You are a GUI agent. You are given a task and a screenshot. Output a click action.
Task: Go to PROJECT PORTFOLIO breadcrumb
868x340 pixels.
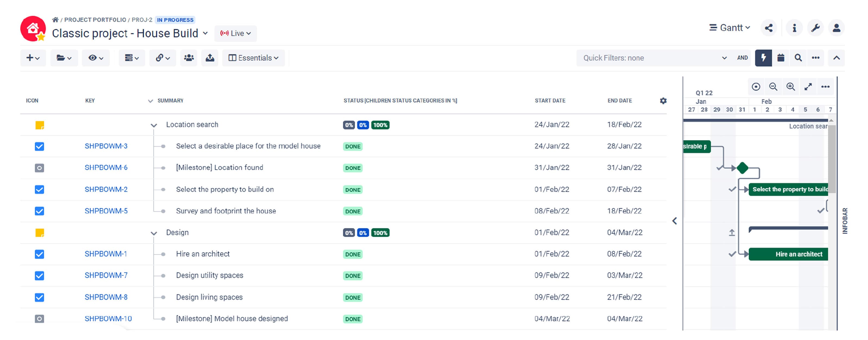(x=95, y=20)
